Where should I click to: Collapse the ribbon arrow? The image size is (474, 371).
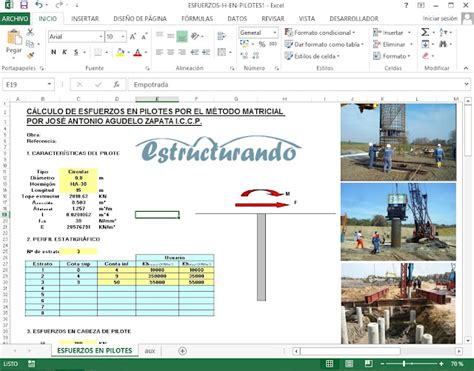pyautogui.click(x=466, y=68)
